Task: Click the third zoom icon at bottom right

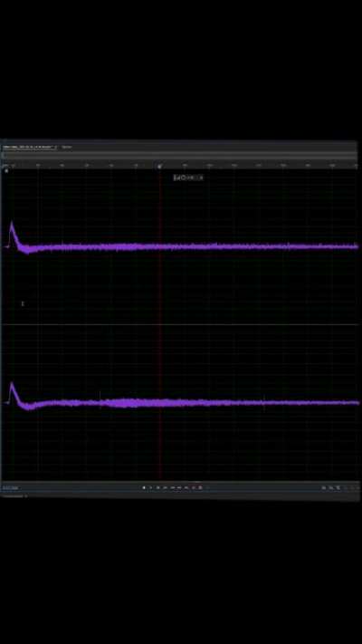Action: pos(338,487)
